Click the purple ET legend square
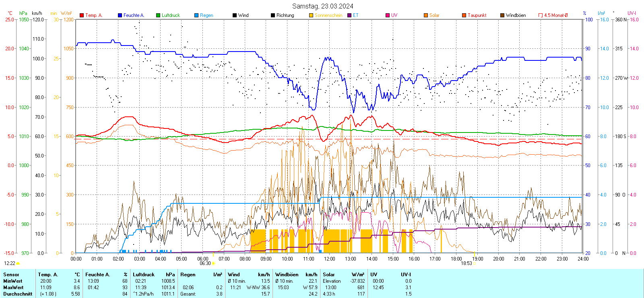Image resolution: width=644 pixels, height=298 pixels. [x=349, y=15]
